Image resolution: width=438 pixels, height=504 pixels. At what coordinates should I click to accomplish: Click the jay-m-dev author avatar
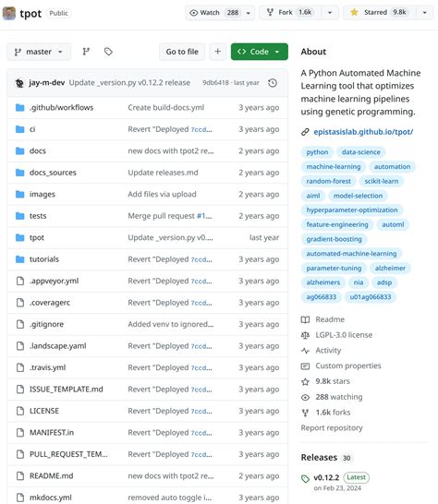coord(19,83)
